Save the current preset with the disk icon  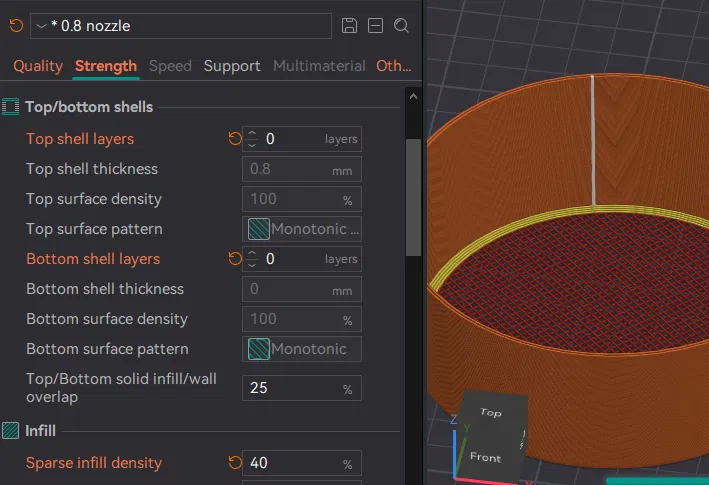tap(349, 26)
